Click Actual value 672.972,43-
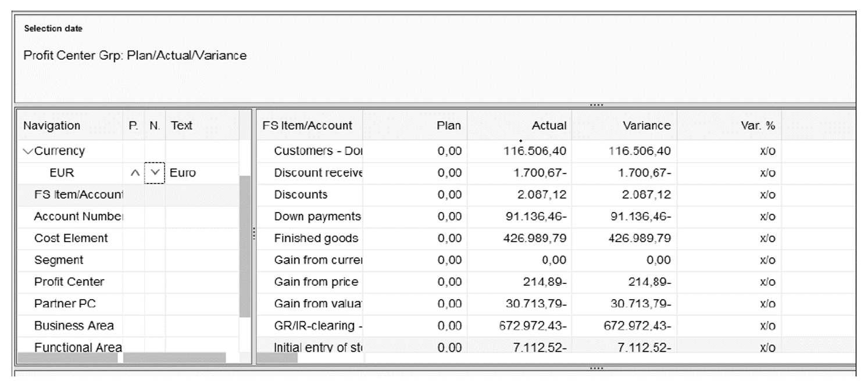The width and height of the screenshot is (868, 385). [x=533, y=326]
